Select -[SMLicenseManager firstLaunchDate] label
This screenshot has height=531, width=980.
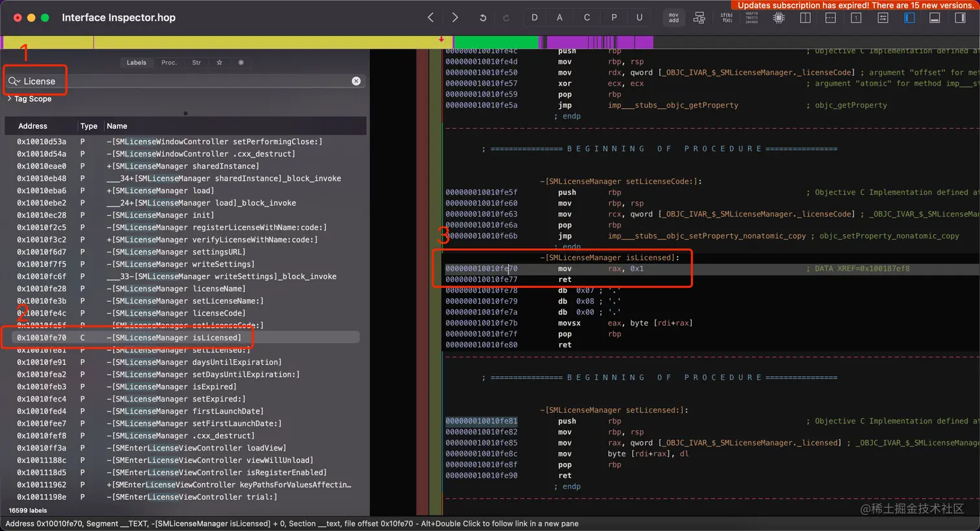pos(185,412)
